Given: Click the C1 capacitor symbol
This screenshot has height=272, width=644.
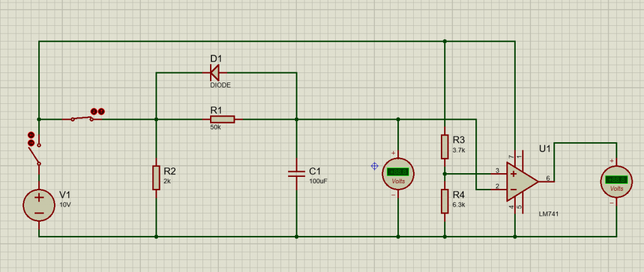Looking at the screenshot, I should pyautogui.click(x=296, y=173).
